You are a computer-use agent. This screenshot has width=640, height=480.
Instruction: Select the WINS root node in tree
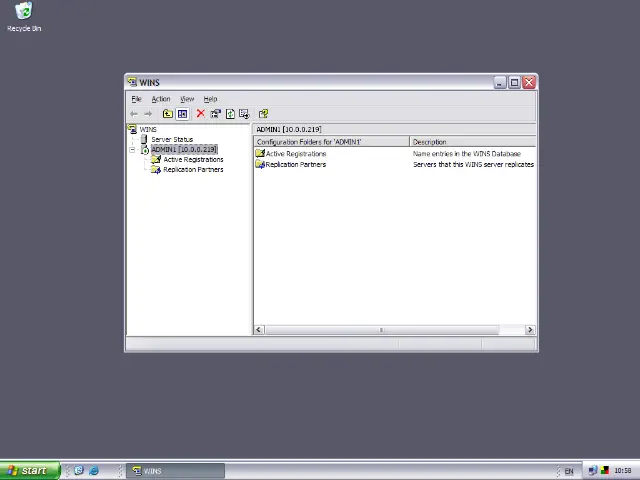pos(148,129)
